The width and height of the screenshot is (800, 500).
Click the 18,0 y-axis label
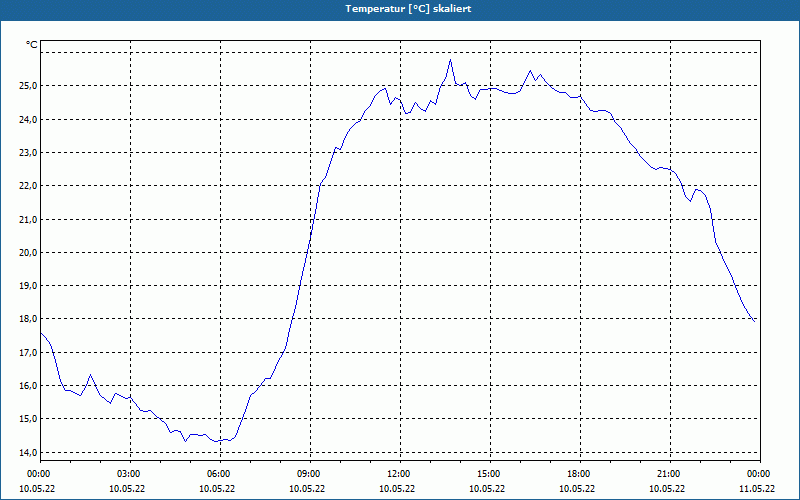[29, 319]
